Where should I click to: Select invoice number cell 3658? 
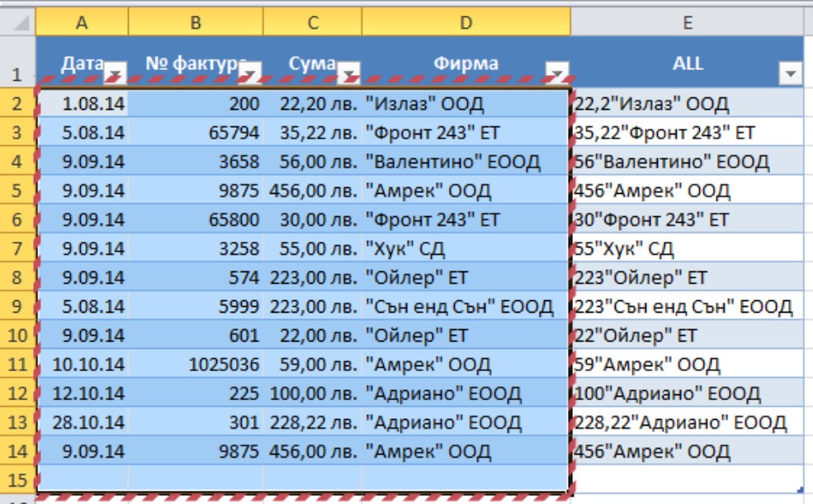point(196,161)
